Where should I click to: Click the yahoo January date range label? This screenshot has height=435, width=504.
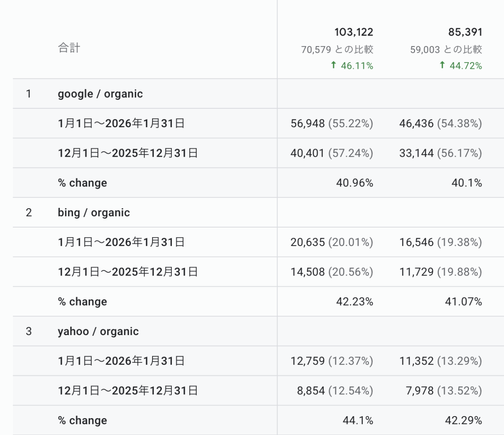121,361
